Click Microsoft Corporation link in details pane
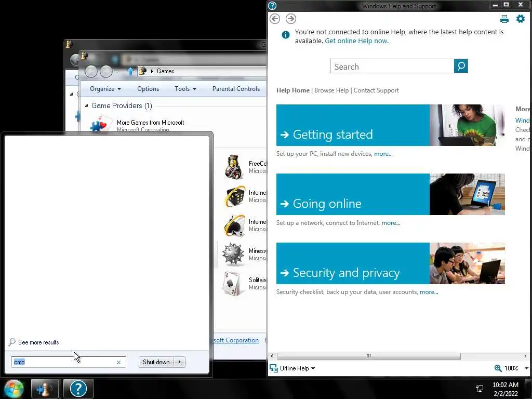This screenshot has width=532, height=399. click(x=236, y=340)
